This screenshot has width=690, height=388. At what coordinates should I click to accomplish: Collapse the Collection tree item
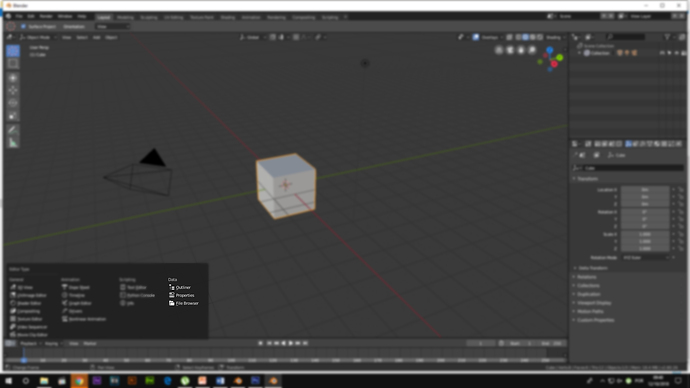click(x=580, y=53)
